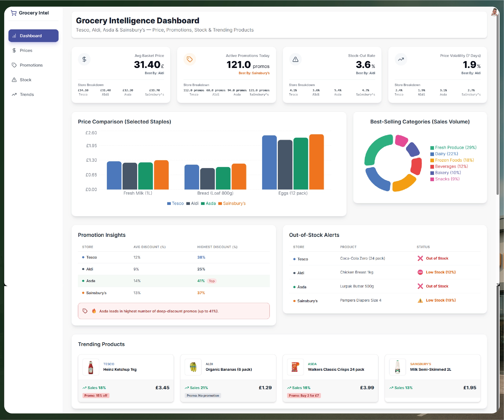Click the red X icon beside Coca-Cola Zero

(420, 258)
